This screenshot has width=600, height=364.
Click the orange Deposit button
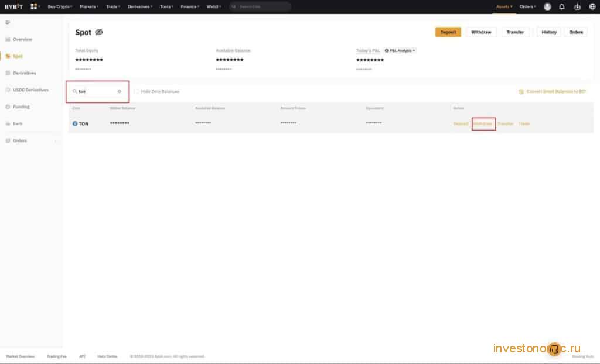(448, 32)
